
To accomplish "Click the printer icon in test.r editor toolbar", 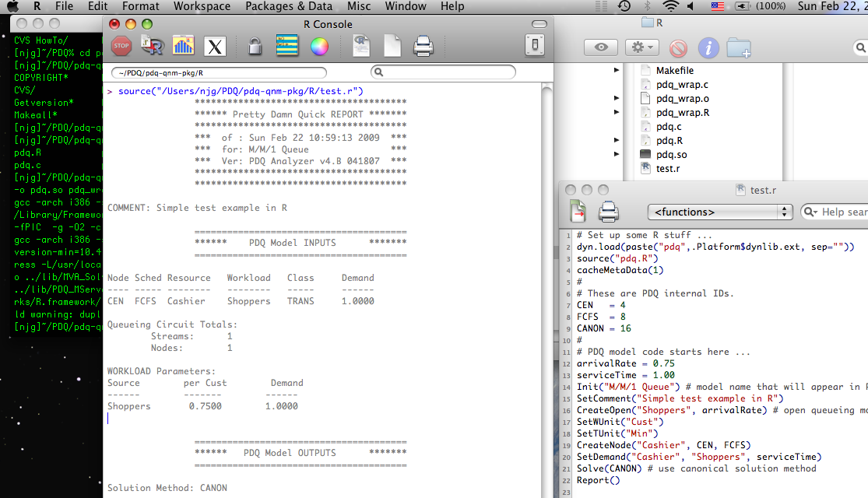I will tap(608, 212).
